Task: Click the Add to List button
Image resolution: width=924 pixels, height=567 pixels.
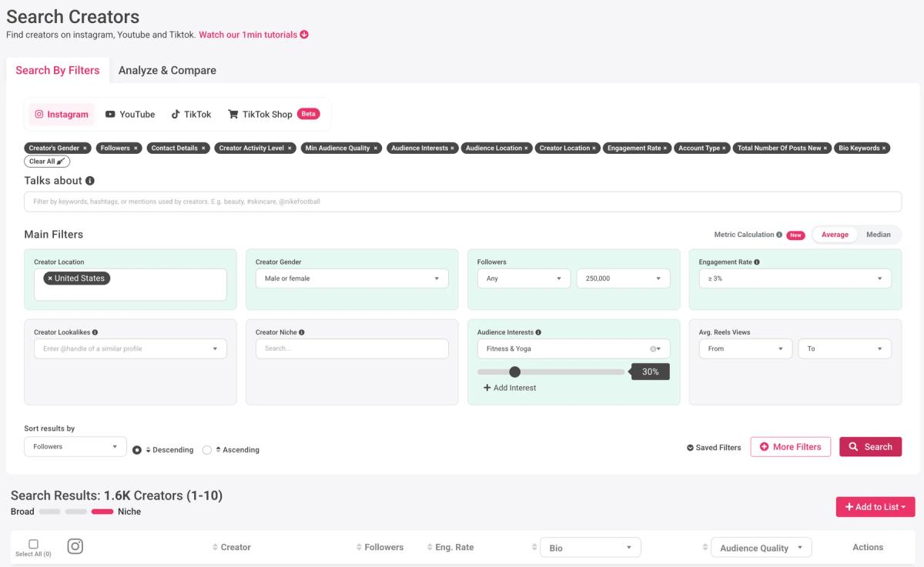Action: tap(875, 507)
